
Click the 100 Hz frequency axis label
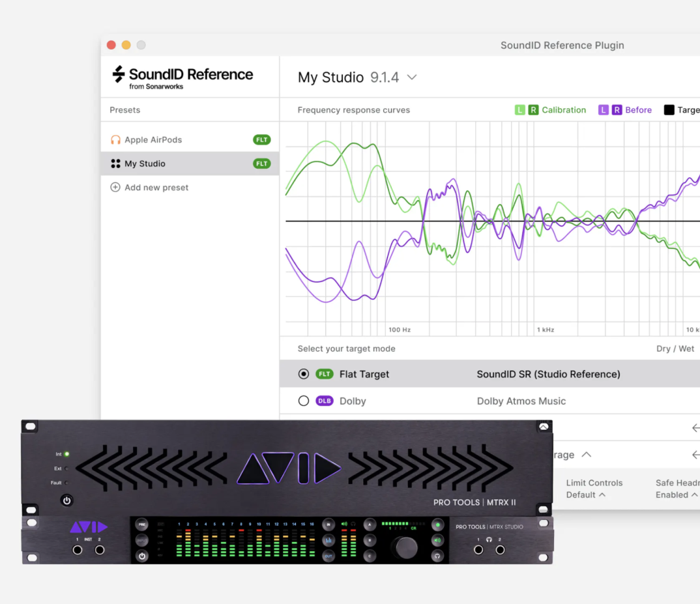tap(400, 330)
